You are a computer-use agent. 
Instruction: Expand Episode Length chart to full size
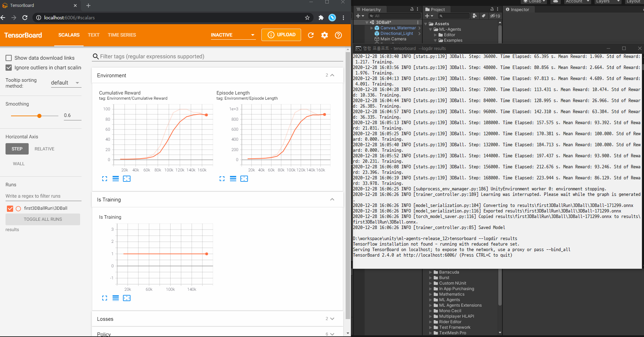tap(222, 179)
